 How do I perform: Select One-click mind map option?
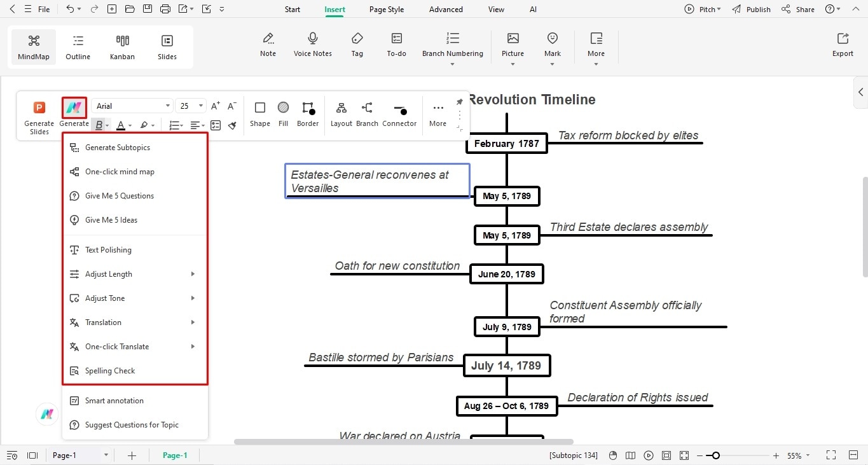tap(135, 172)
